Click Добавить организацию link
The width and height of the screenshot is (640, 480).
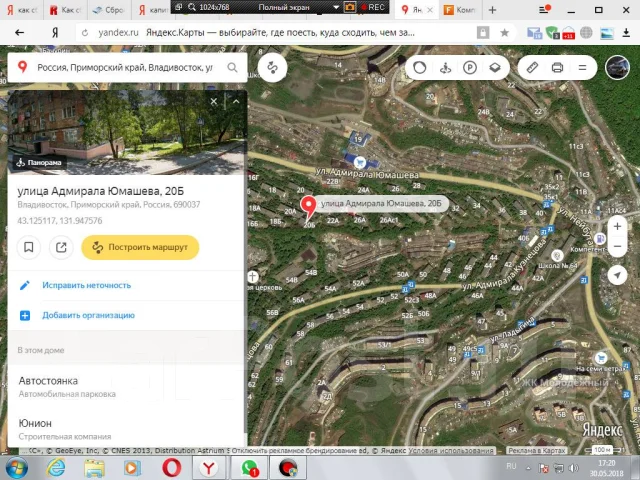[x=88, y=315]
